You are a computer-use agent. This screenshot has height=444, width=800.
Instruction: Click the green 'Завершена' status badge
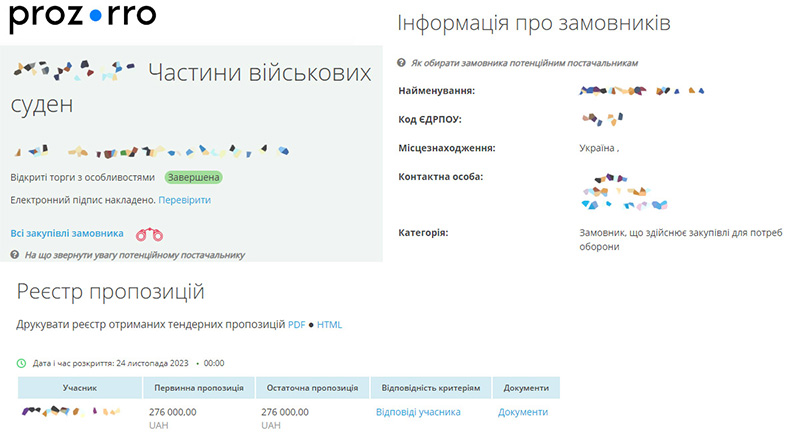[x=193, y=177]
